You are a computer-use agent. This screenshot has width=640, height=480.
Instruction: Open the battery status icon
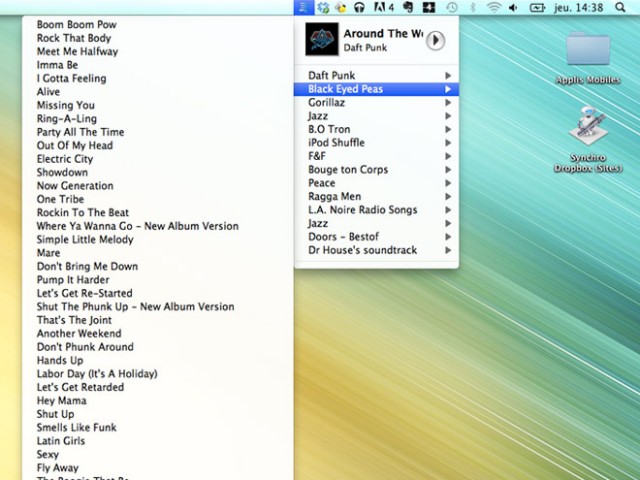tap(537, 7)
